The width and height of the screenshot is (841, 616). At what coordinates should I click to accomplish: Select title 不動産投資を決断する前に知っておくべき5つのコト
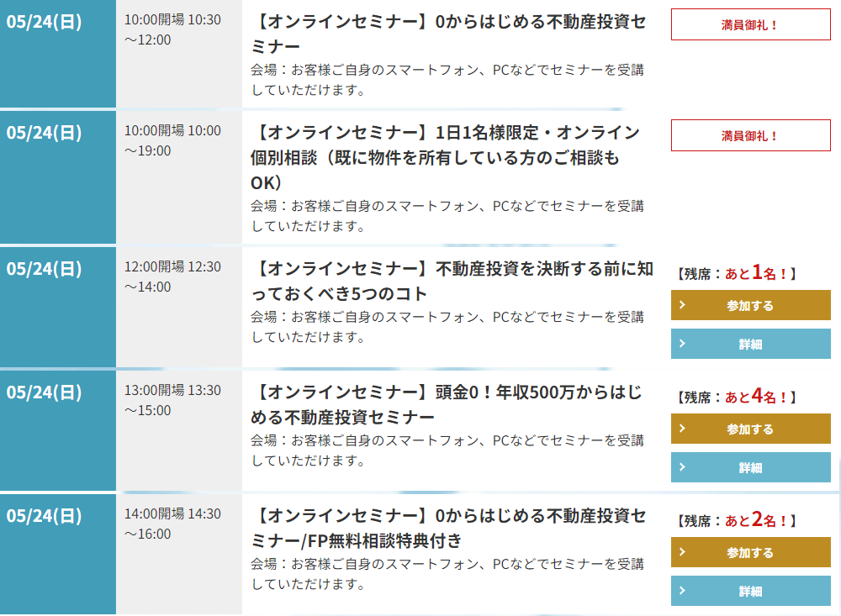tap(452, 281)
